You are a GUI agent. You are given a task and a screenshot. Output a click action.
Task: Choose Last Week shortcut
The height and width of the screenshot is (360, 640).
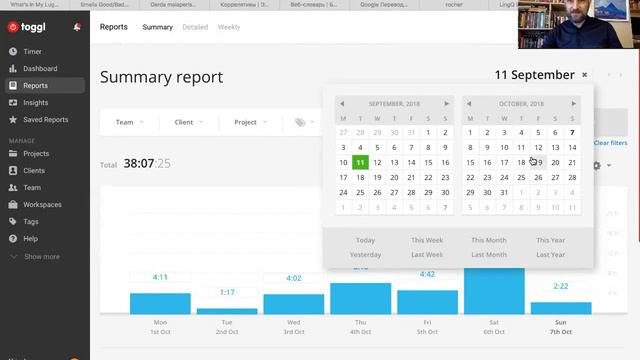click(427, 255)
